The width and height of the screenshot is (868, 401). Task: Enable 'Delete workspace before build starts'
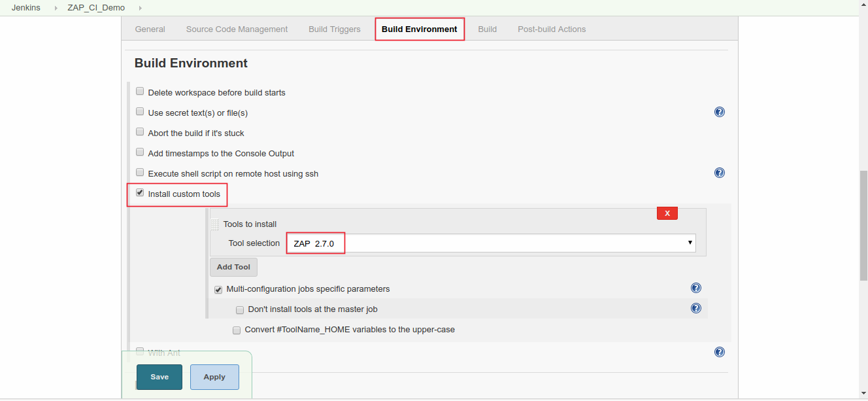click(x=140, y=91)
